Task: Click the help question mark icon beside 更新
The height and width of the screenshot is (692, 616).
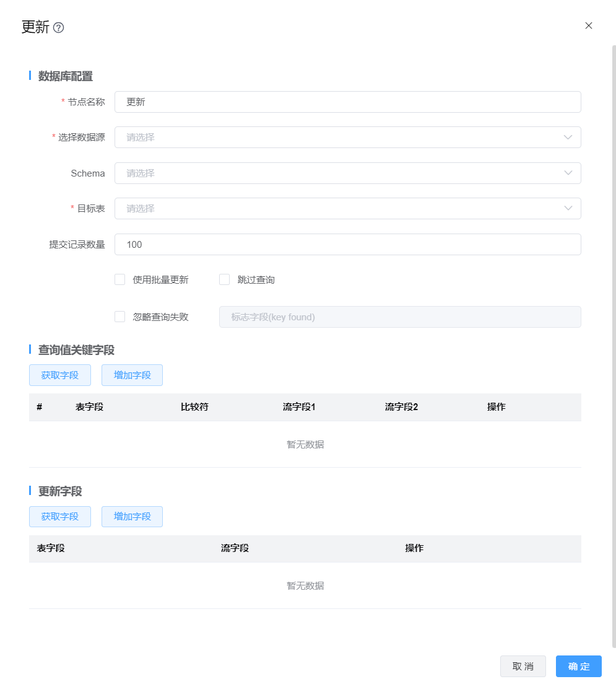Action: click(59, 28)
